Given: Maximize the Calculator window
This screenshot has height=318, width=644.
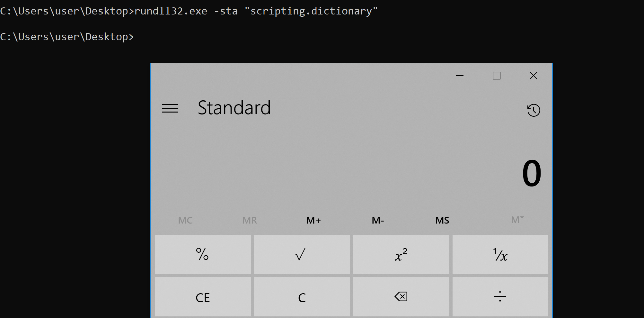Looking at the screenshot, I should tap(497, 76).
